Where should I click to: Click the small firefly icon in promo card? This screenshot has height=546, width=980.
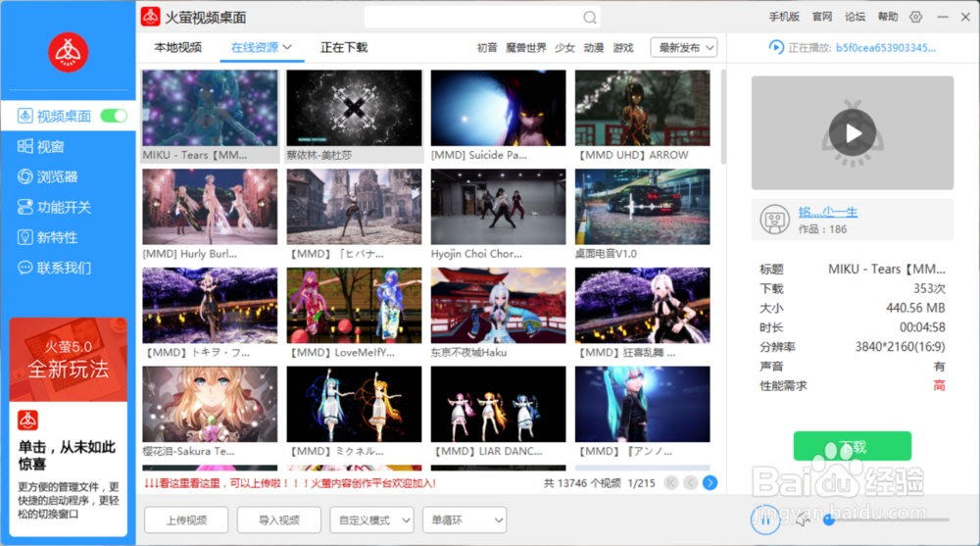click(27, 421)
